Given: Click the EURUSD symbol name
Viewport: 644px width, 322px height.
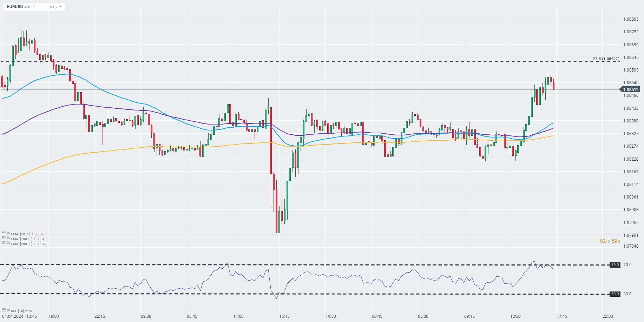Looking at the screenshot, I should point(15,7).
